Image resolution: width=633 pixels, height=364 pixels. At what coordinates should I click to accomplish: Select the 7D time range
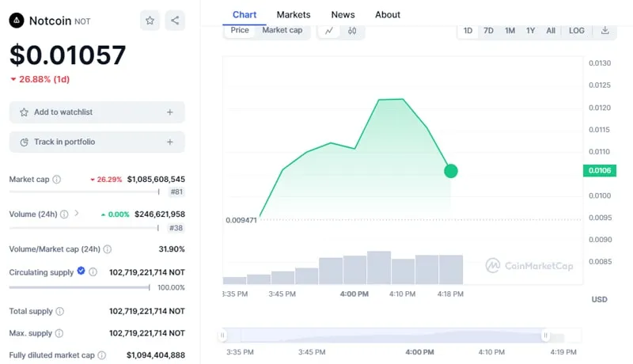coord(488,31)
